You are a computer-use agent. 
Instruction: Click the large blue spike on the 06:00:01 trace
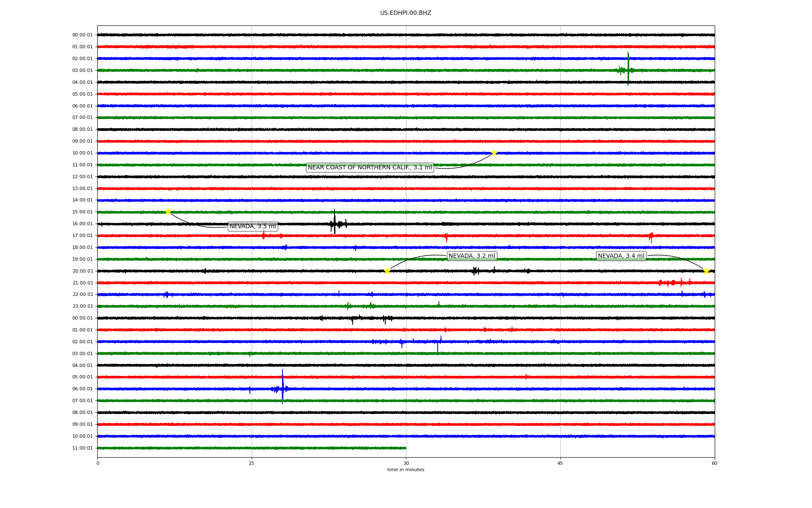(x=283, y=387)
